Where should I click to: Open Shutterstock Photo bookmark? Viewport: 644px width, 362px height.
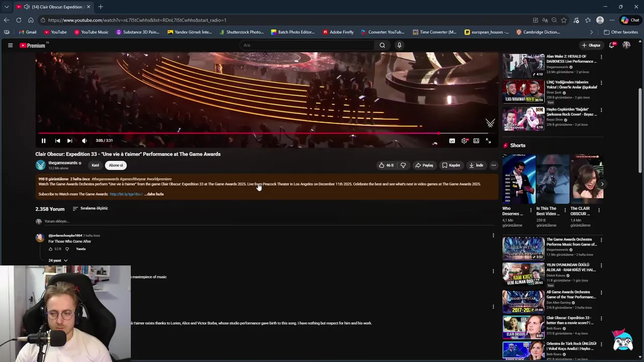point(242,32)
